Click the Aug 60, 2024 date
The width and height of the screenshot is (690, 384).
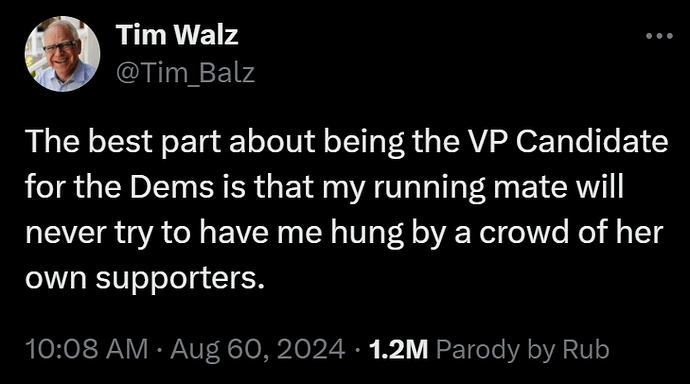pos(257,349)
